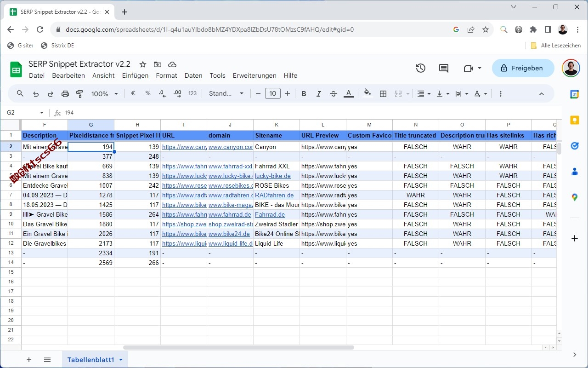Image resolution: width=588 pixels, height=368 pixels.
Task: Open horizontal align dropdown
Action: pyautogui.click(x=424, y=93)
